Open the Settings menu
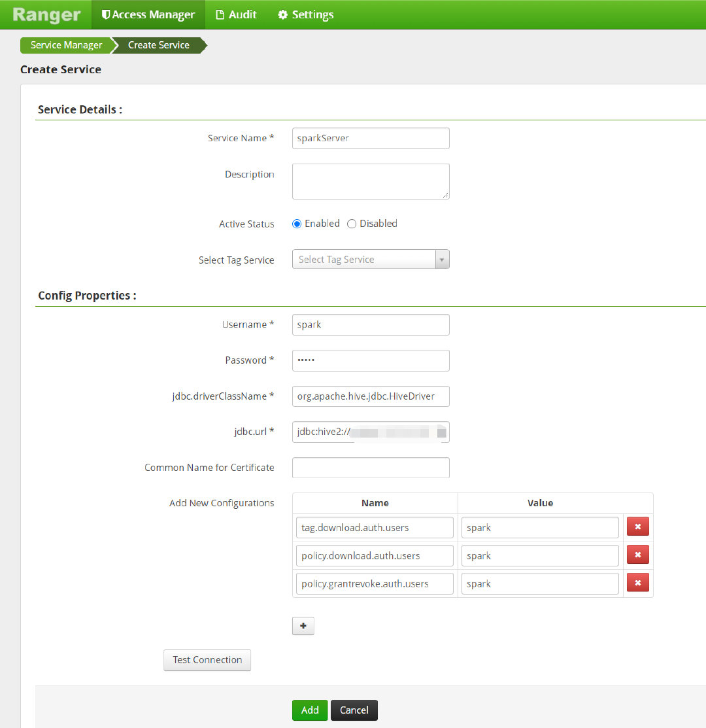Viewport: 706px width, 728px height. [306, 14]
